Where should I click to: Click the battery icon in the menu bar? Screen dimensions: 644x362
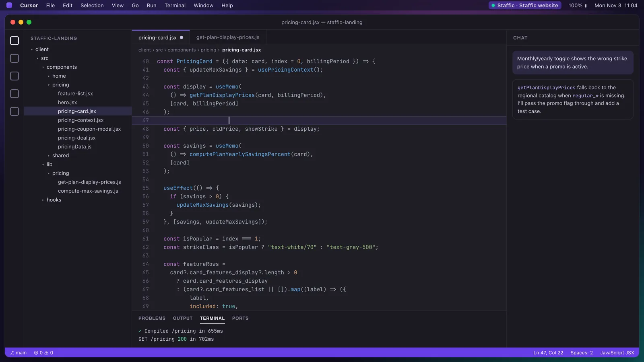[x=586, y=6]
